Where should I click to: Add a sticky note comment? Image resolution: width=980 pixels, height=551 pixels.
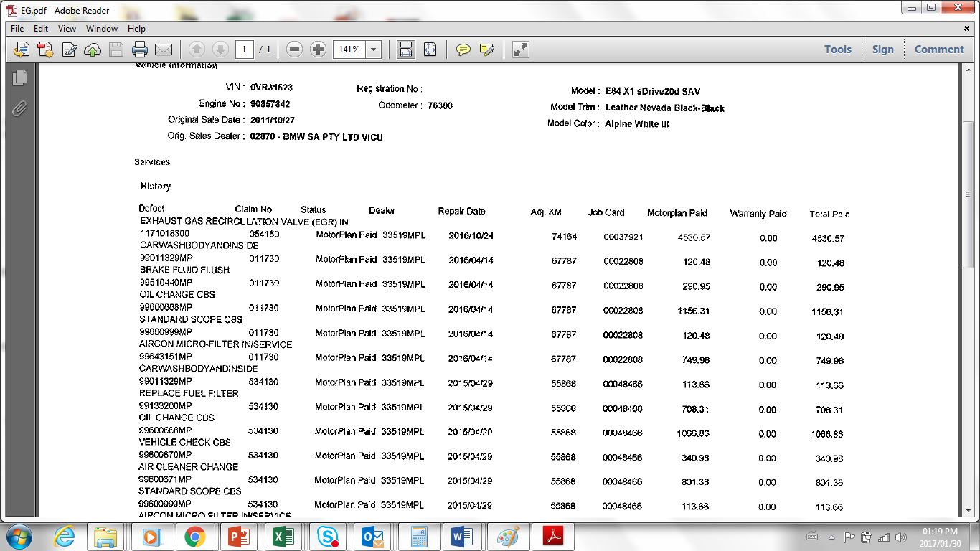(463, 50)
